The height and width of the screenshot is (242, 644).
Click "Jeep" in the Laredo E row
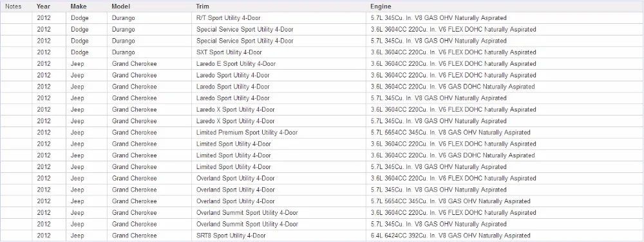coord(77,64)
